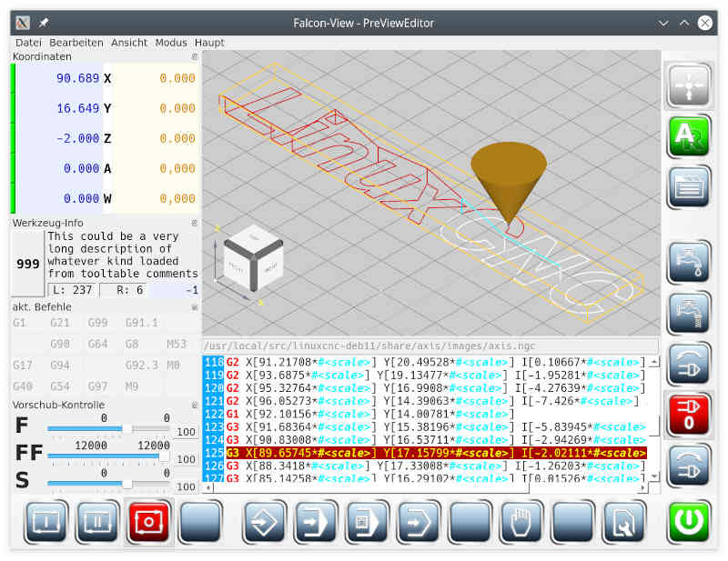Toggle flood coolant faucet button
This screenshot has width=728, height=561.
point(689,262)
